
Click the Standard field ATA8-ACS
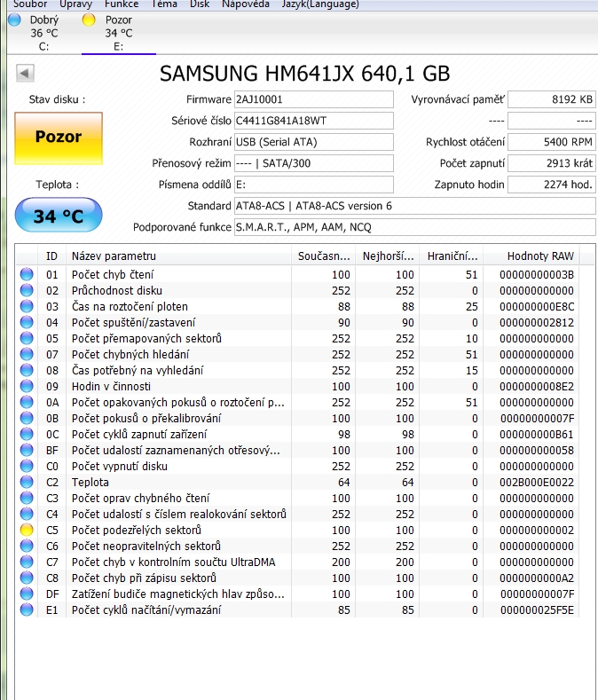415,206
